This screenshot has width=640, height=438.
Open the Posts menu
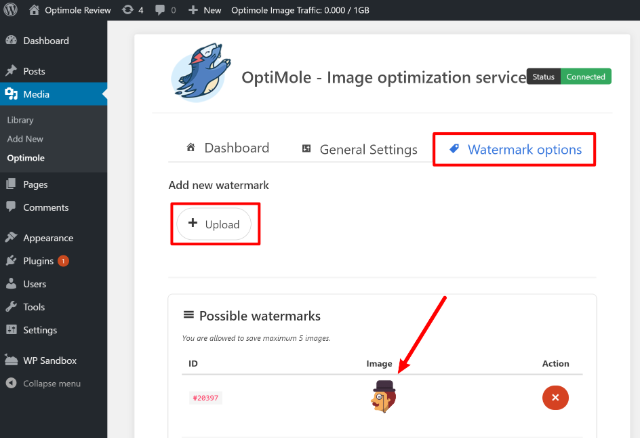(34, 71)
